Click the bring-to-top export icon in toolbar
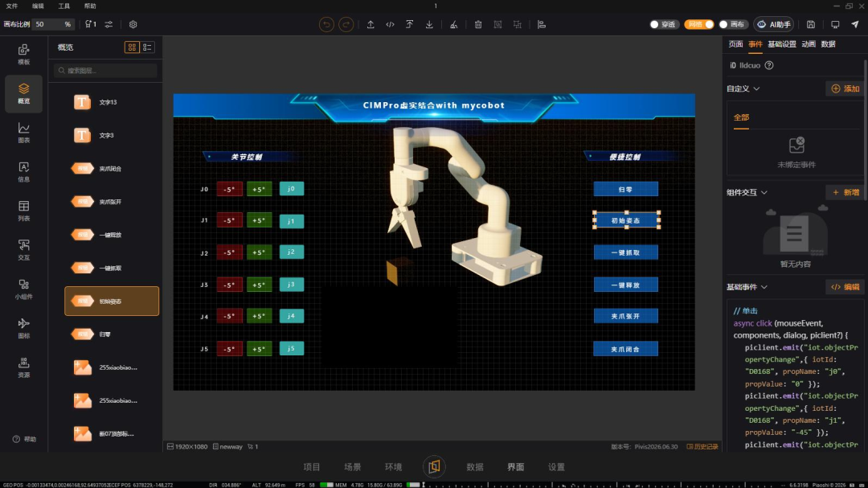Image resolution: width=868 pixels, height=488 pixels. [x=410, y=24]
